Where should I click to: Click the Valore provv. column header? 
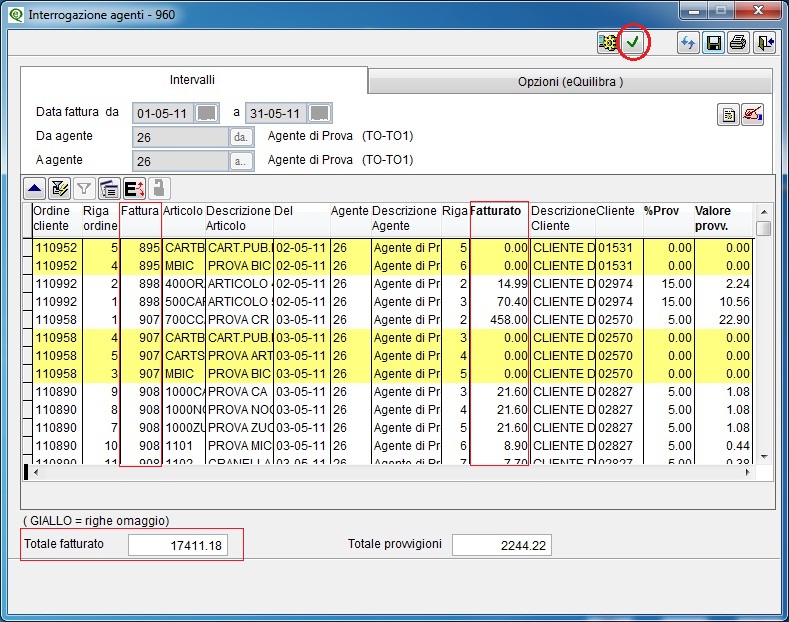coord(723,218)
